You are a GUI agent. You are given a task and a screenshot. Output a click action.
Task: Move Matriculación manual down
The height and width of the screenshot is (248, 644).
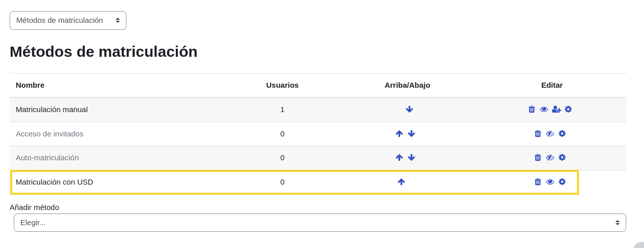tap(409, 110)
